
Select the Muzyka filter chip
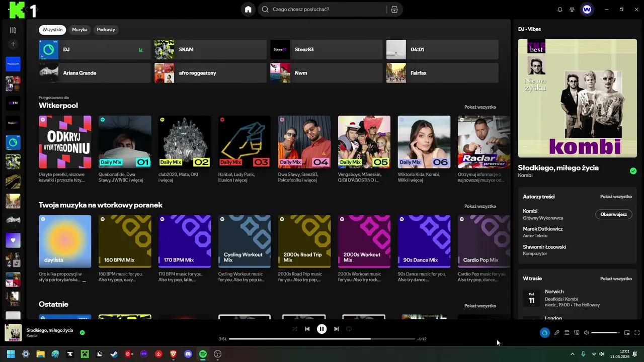tap(79, 30)
